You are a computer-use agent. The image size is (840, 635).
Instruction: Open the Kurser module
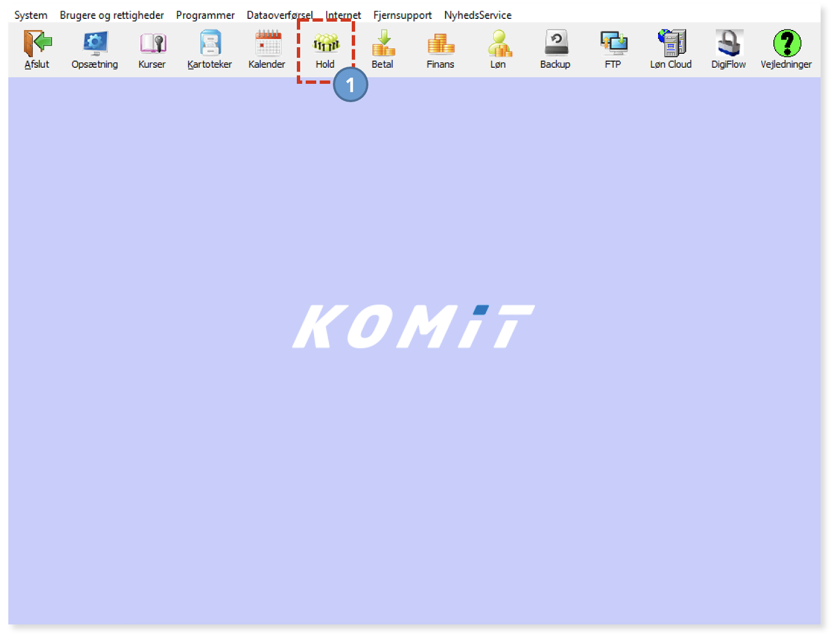click(x=152, y=49)
